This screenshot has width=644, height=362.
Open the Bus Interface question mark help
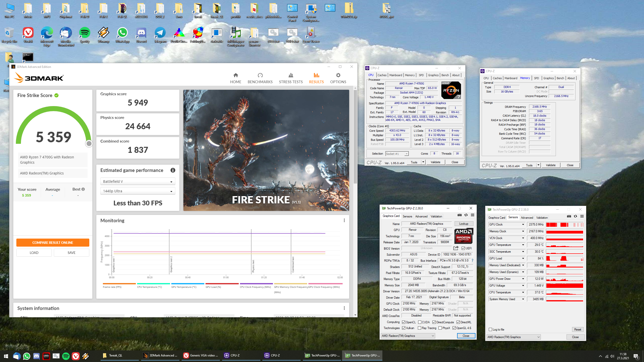click(x=472, y=260)
